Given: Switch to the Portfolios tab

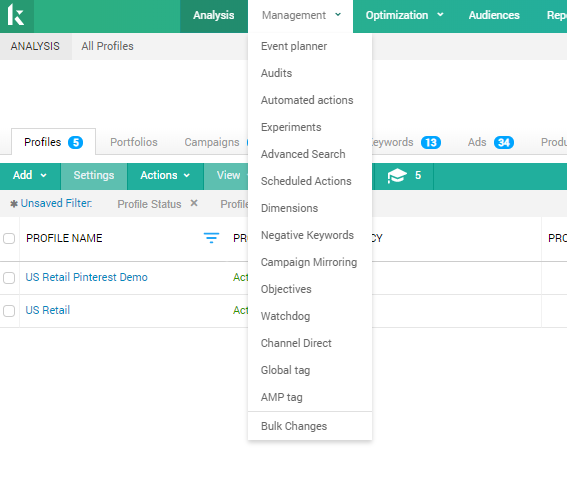Looking at the screenshot, I should [134, 142].
